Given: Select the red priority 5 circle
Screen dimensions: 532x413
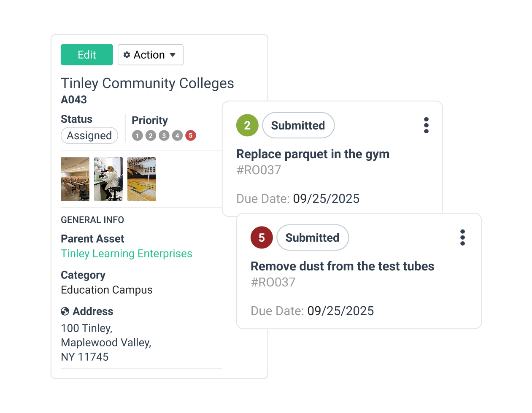Looking at the screenshot, I should point(191,135).
